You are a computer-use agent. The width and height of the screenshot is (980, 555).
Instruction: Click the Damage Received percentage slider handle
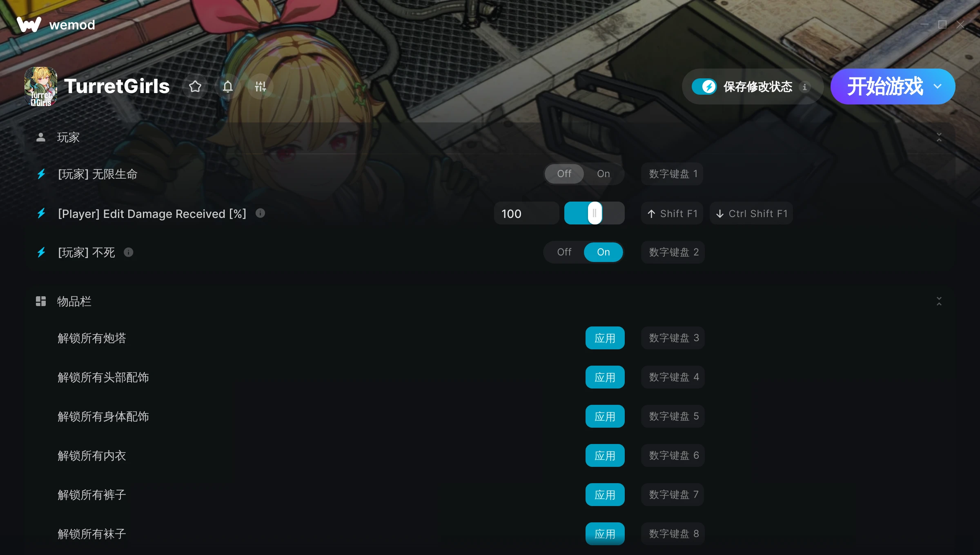[x=595, y=213]
